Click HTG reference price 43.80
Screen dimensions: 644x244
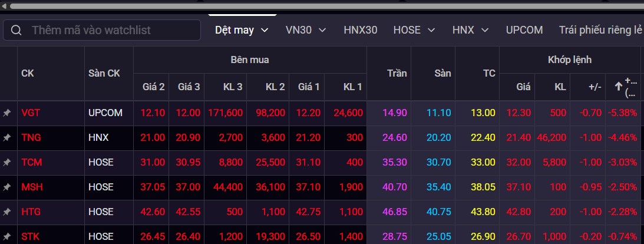pos(483,212)
